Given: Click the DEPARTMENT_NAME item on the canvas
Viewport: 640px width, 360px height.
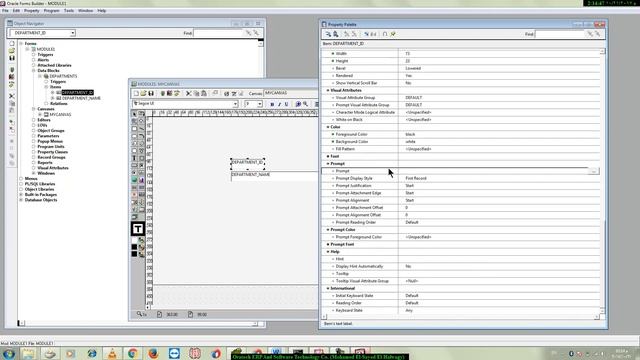Looking at the screenshot, I should click(274, 175).
